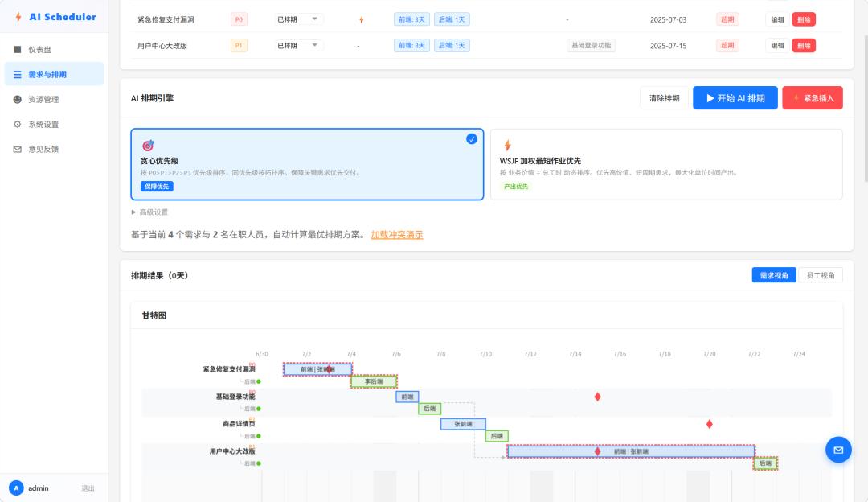Click the green 后端 dot under 紧急修复支付漏洞

(x=259, y=382)
